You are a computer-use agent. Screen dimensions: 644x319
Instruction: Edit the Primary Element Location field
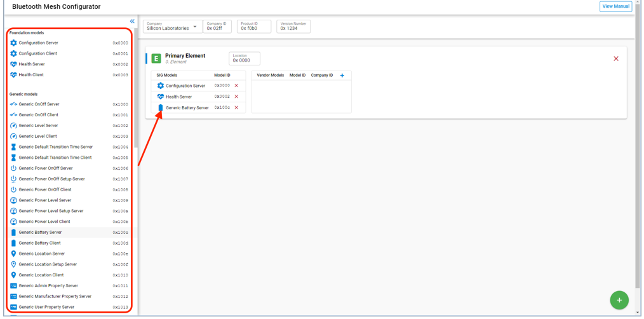[245, 60]
